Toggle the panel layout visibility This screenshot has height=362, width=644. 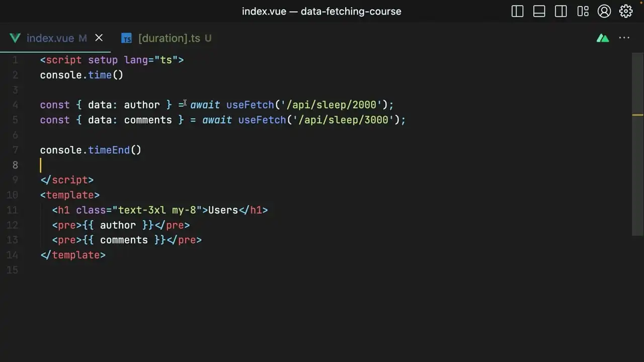[539, 11]
